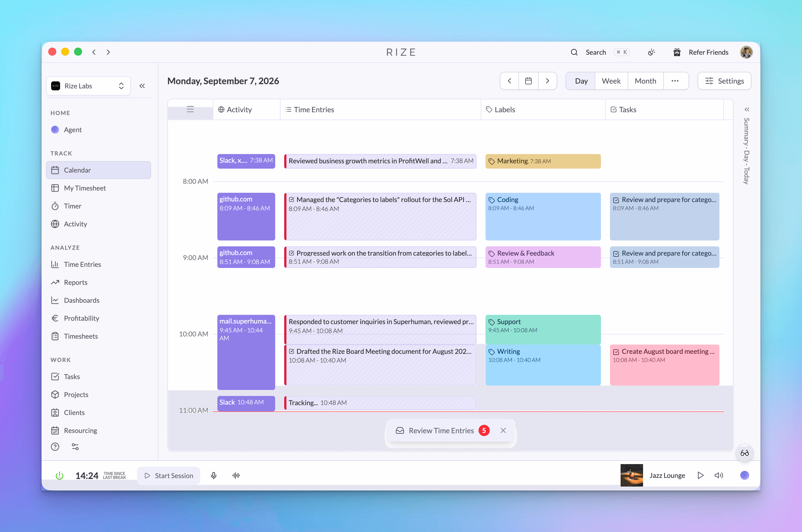
Task: Open the Search field
Action: [x=600, y=52]
